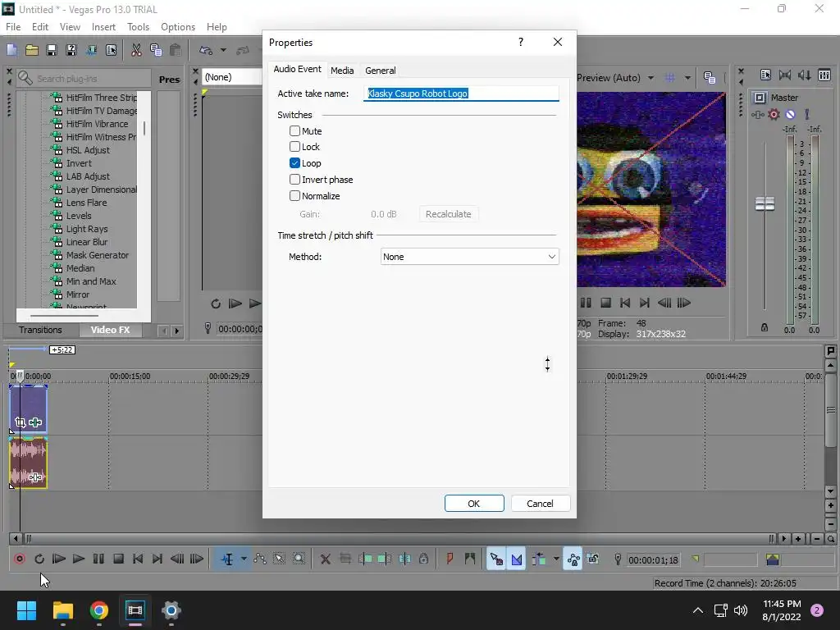Viewport: 840px width, 630px height.
Task: Open the Auto Ripple mode dropdown arrow
Action: [x=556, y=559]
